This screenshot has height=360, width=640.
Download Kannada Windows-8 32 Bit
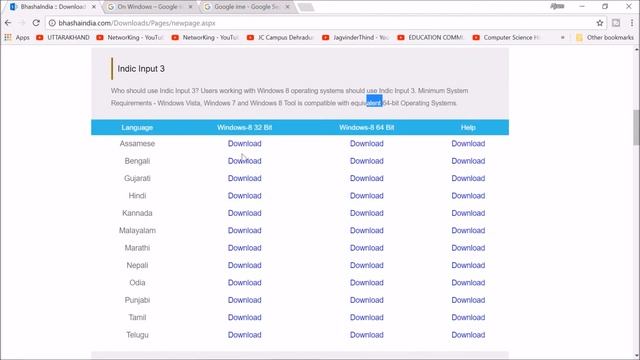244,213
